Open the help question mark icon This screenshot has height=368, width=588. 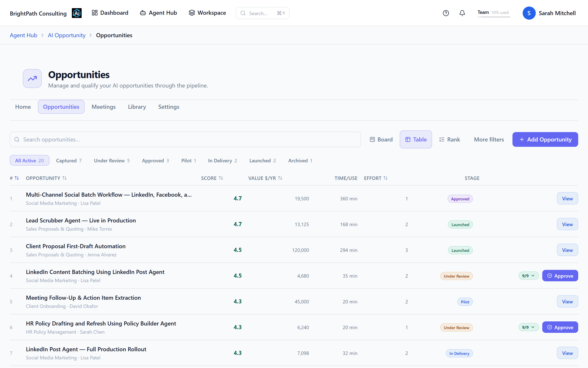(x=446, y=13)
